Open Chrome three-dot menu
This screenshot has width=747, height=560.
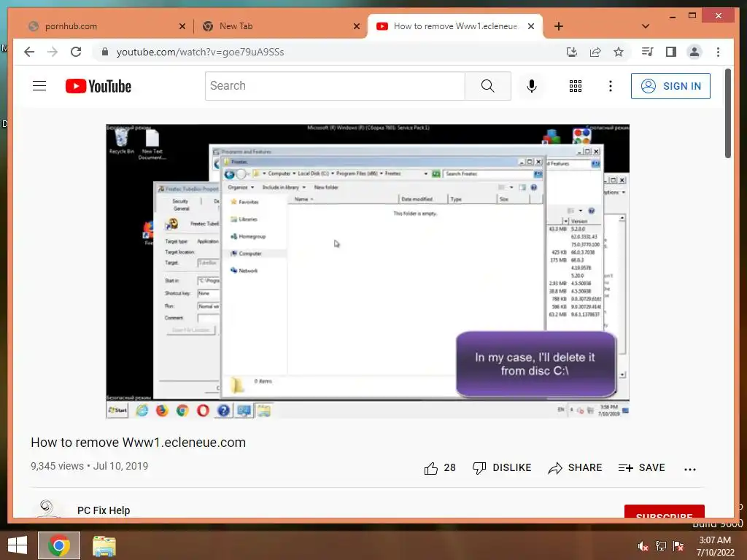[718, 52]
